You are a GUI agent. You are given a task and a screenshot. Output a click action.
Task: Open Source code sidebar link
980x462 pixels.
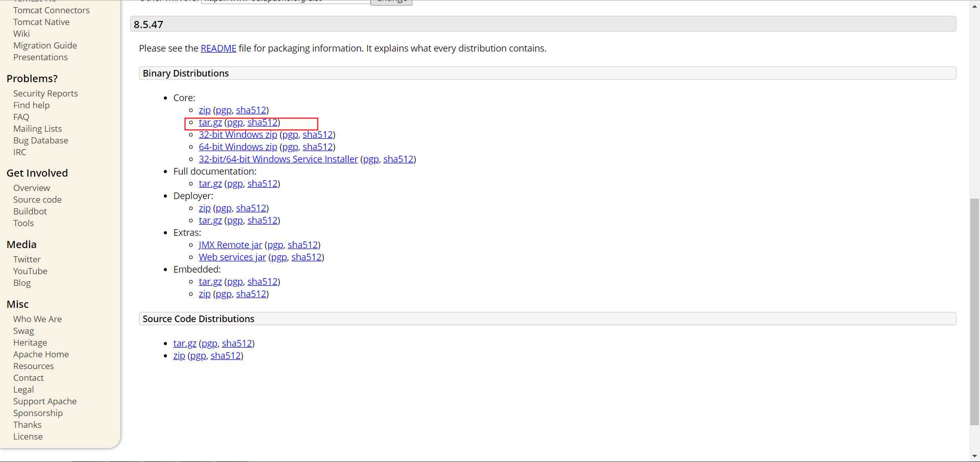37,200
